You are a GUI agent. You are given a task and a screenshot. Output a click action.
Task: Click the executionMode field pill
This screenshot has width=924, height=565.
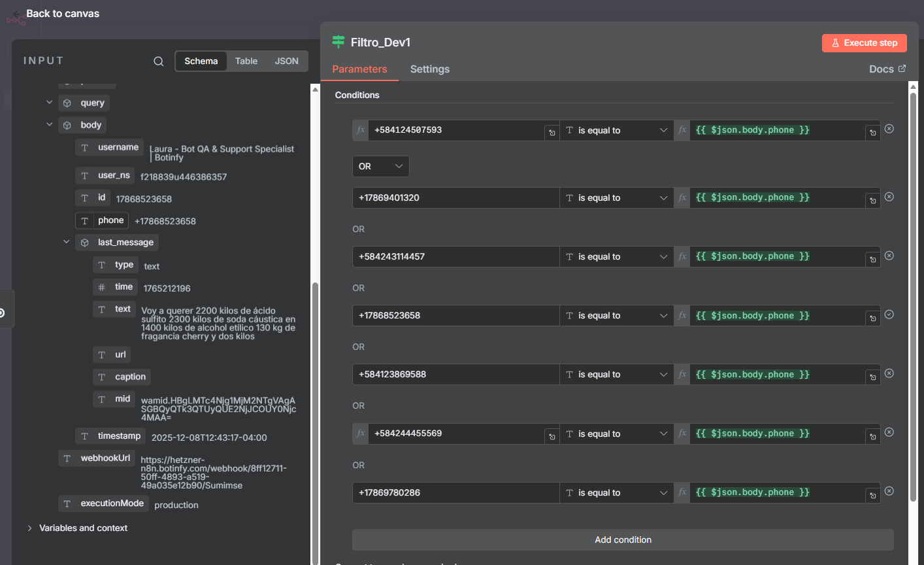(x=103, y=504)
